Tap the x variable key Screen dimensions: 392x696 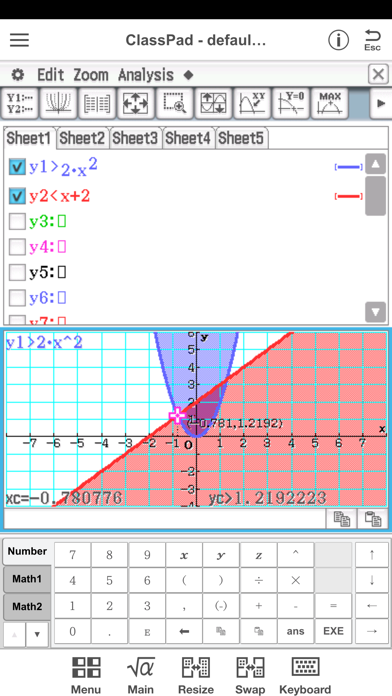[x=184, y=555]
